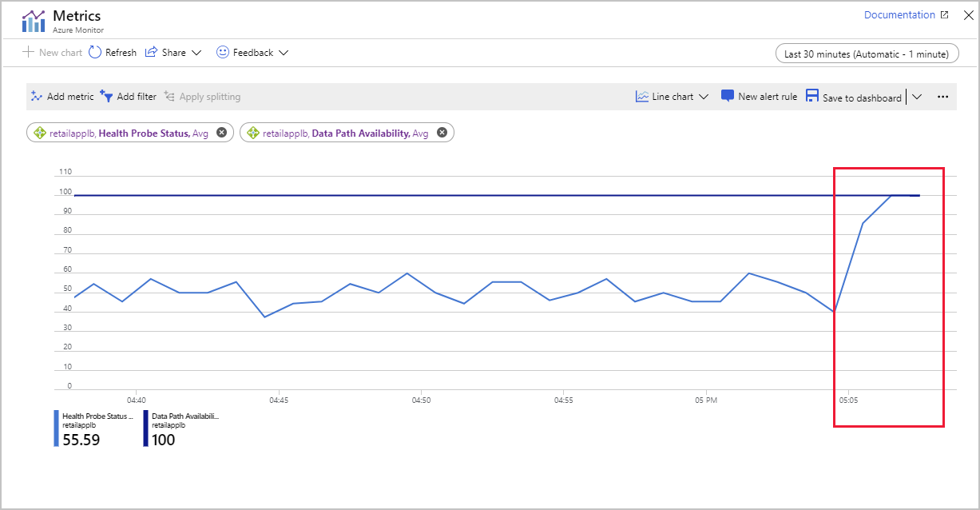Select the Apply splitting option
The image size is (980, 510).
click(202, 97)
